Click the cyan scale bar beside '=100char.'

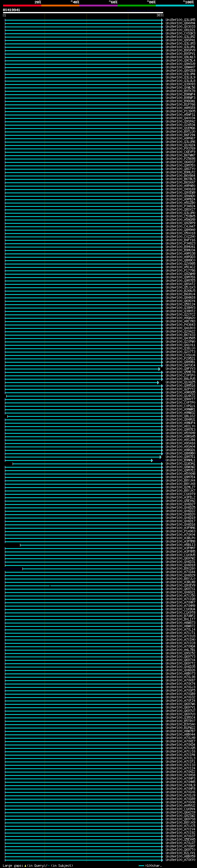[141, 866]
